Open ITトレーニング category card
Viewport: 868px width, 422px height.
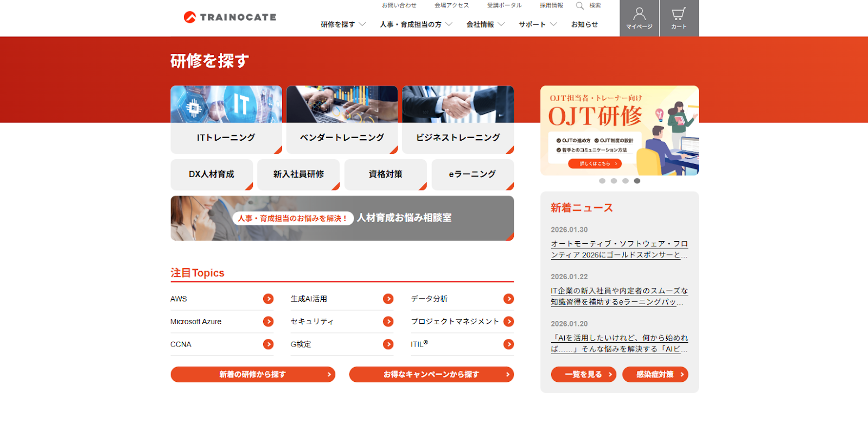[x=226, y=119]
